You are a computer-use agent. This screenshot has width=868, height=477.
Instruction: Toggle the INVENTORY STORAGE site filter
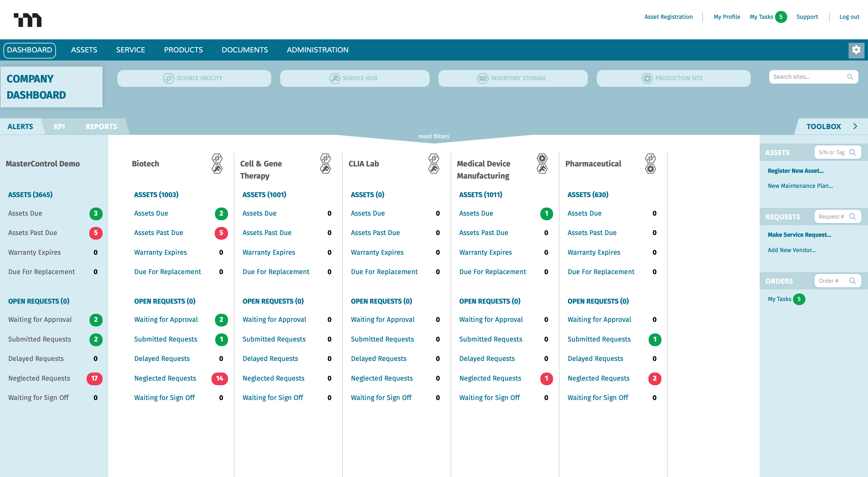click(513, 78)
